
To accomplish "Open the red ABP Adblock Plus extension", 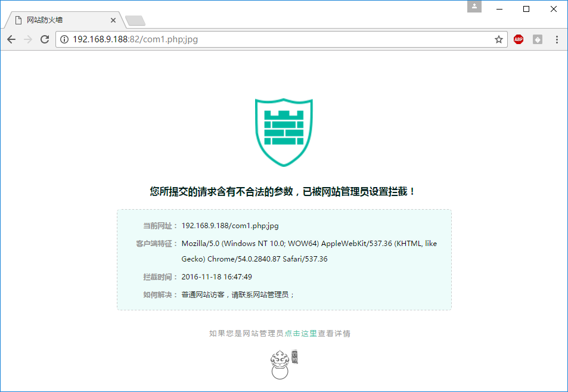I will pyautogui.click(x=519, y=39).
